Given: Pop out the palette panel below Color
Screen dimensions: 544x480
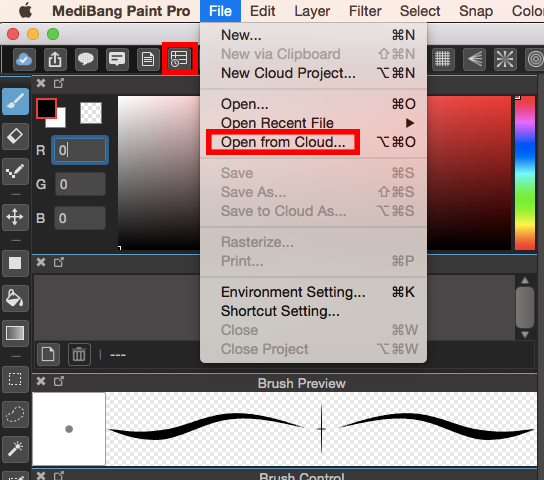Looking at the screenshot, I should click(59, 262).
